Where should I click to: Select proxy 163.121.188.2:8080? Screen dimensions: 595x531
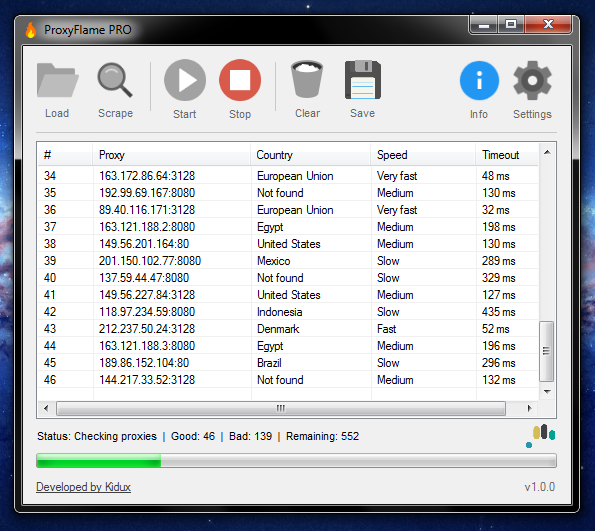147,227
